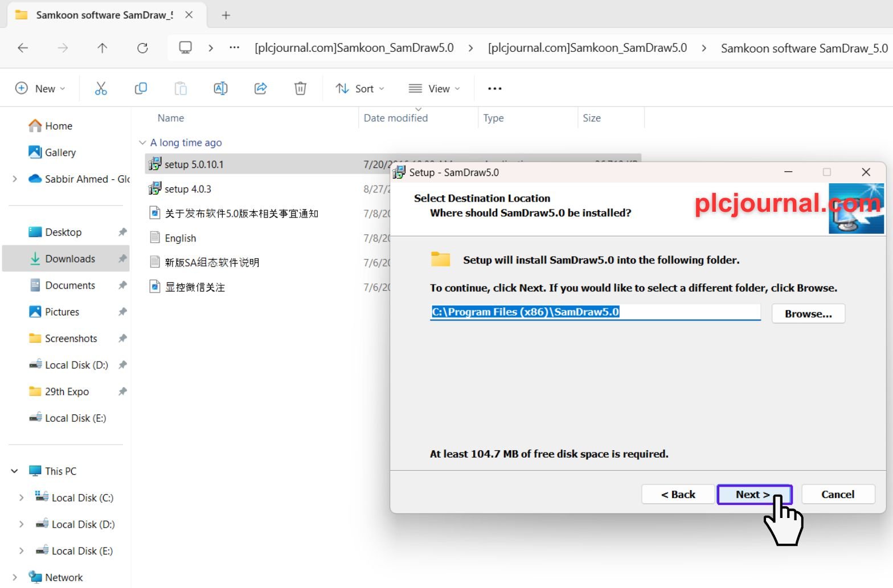Click the Share icon in Explorer toolbar
893x588 pixels.
pyautogui.click(x=260, y=88)
